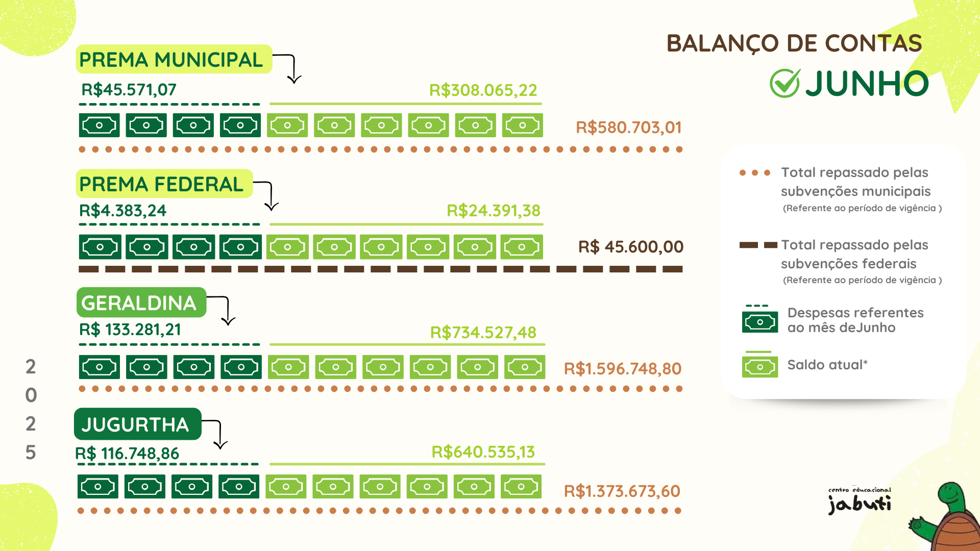
Task: Click the PREMA FEDERAL heading label
Action: pos(162,184)
